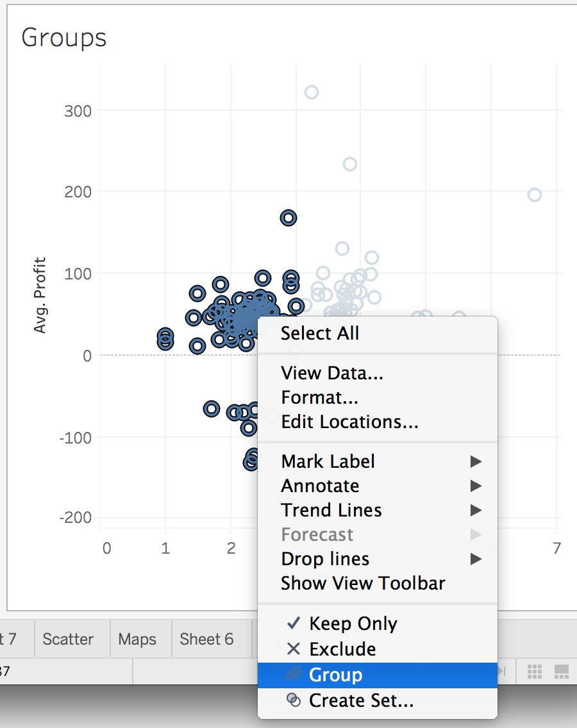This screenshot has width=577, height=728.
Task: Click the Group paperclip icon
Action: pyautogui.click(x=293, y=675)
